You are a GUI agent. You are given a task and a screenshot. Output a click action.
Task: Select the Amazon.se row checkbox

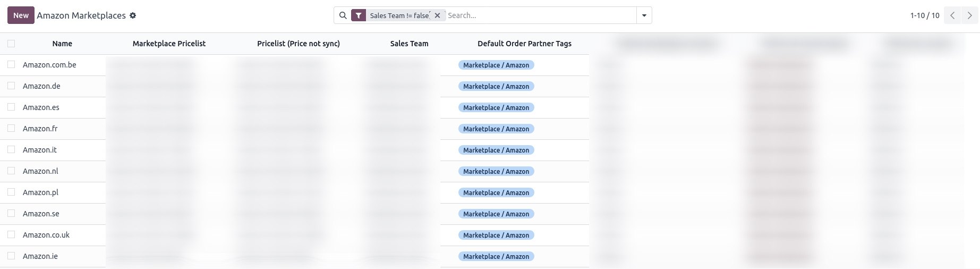[x=11, y=213]
